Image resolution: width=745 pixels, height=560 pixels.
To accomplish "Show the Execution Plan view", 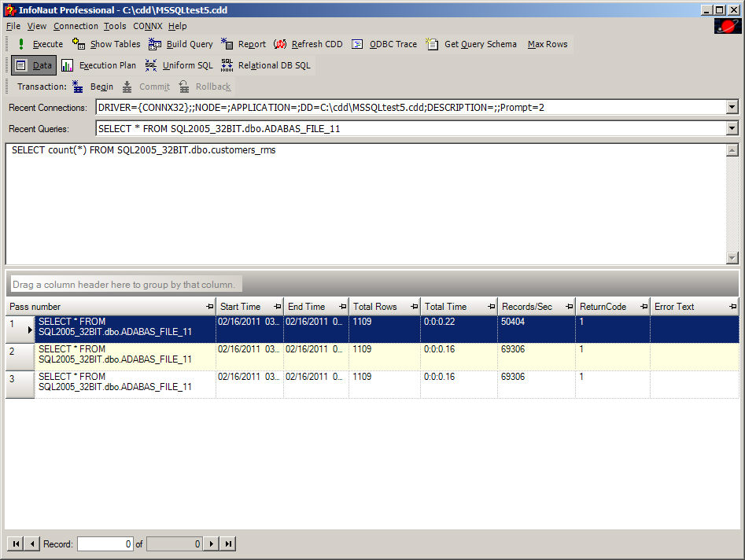I will [99, 66].
